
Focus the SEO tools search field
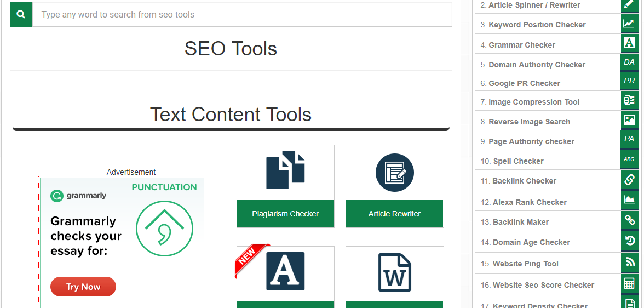(242, 14)
